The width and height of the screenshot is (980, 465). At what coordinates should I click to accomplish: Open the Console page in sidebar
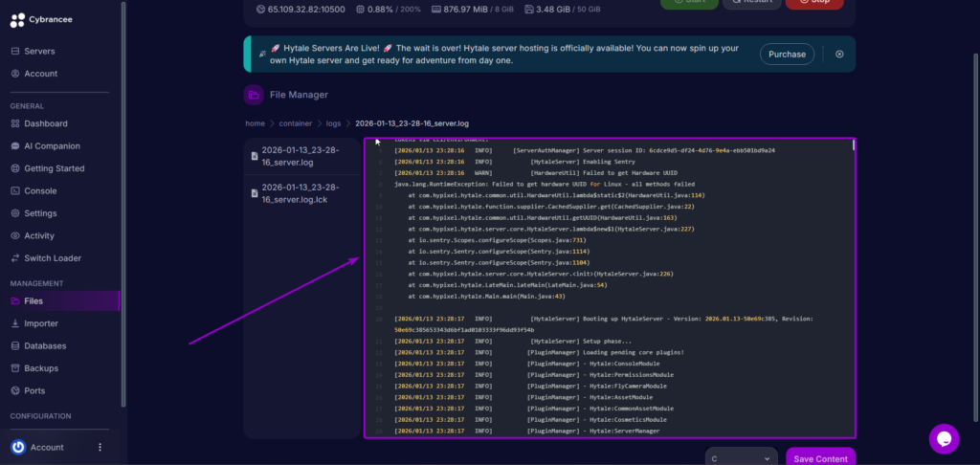pyautogui.click(x=40, y=190)
